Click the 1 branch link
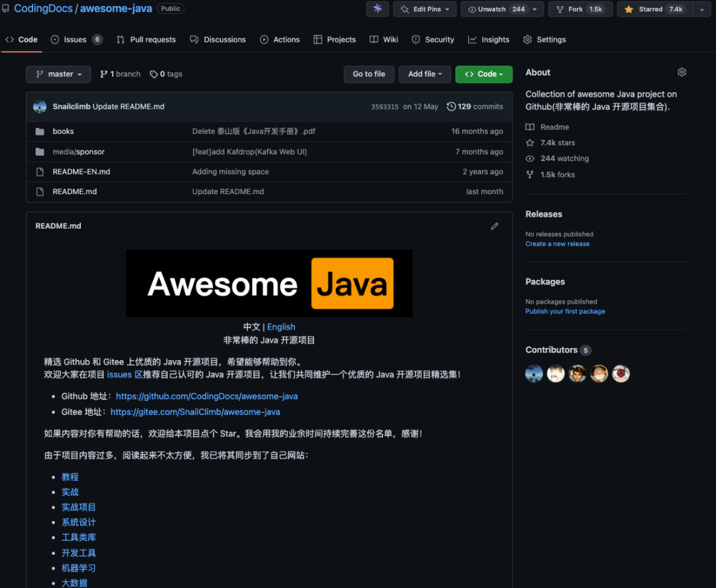Viewport: 716px width, 588px height. click(121, 74)
